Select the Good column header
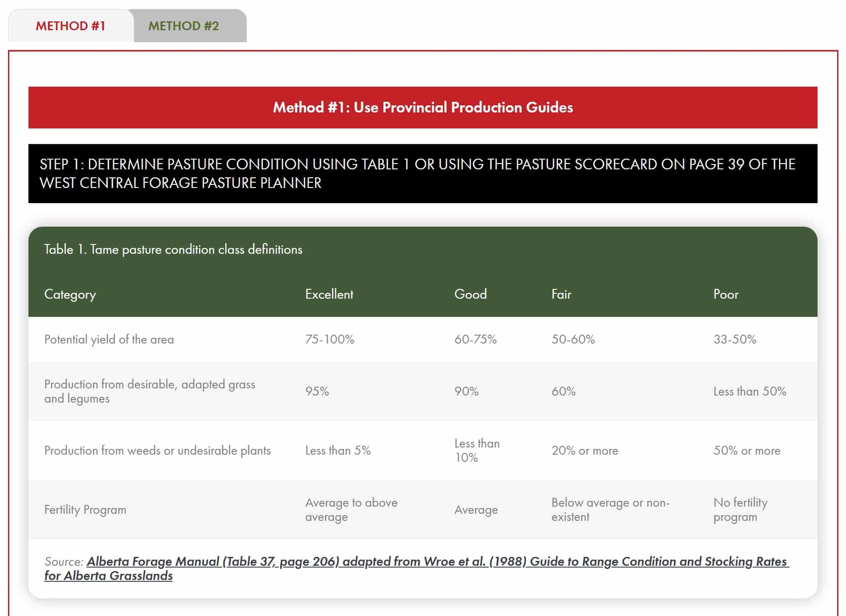This screenshot has height=616, width=846. 470,294
